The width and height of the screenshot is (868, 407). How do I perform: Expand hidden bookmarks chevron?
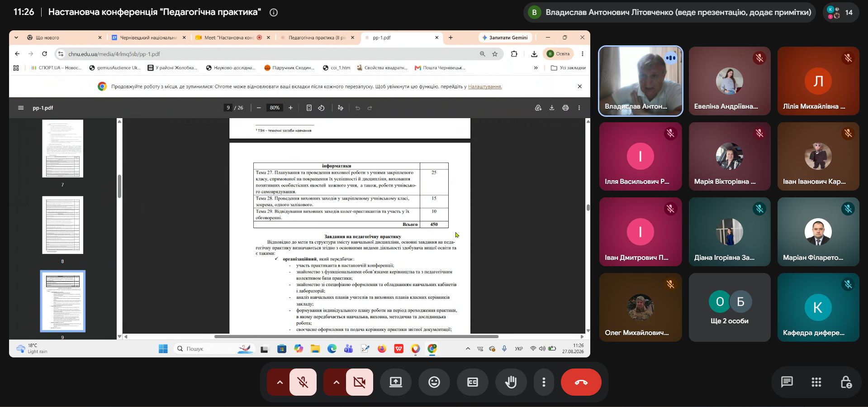[x=536, y=68]
